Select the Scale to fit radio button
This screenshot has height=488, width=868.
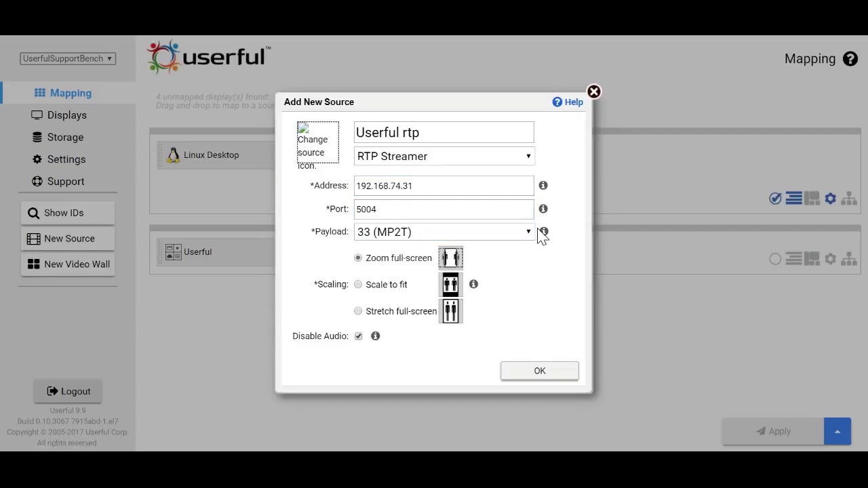point(358,284)
